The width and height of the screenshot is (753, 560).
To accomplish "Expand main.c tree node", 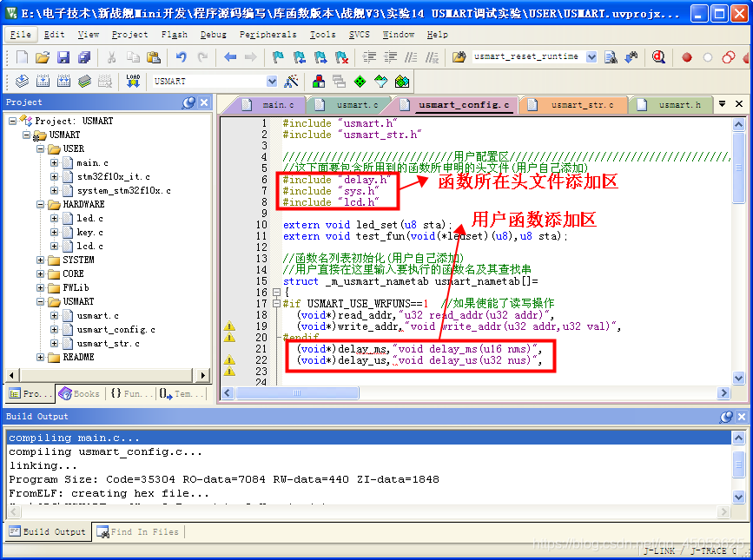I will 54,162.
